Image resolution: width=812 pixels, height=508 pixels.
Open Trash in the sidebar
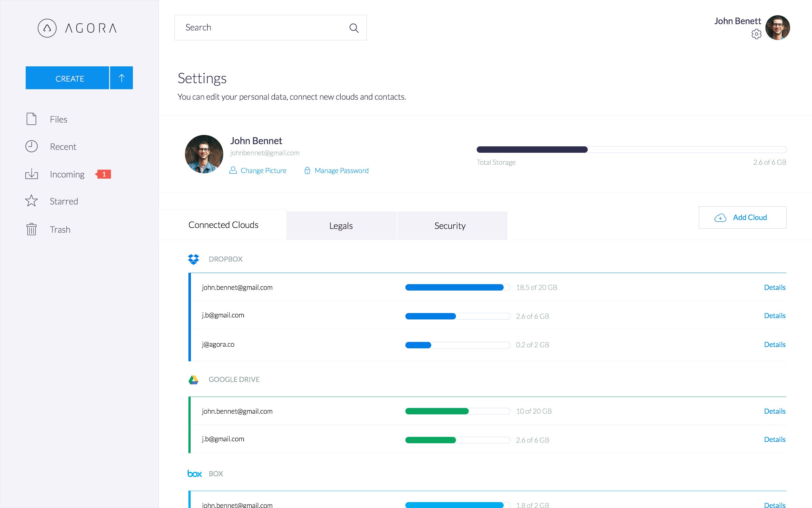pyautogui.click(x=60, y=230)
